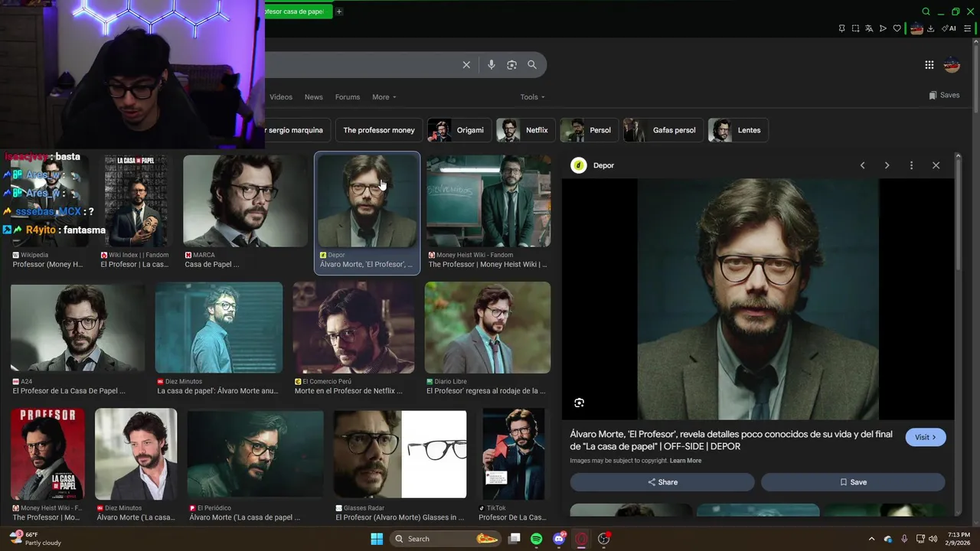The height and width of the screenshot is (551, 980).
Task: Open the Google apps grid
Action: click(929, 65)
